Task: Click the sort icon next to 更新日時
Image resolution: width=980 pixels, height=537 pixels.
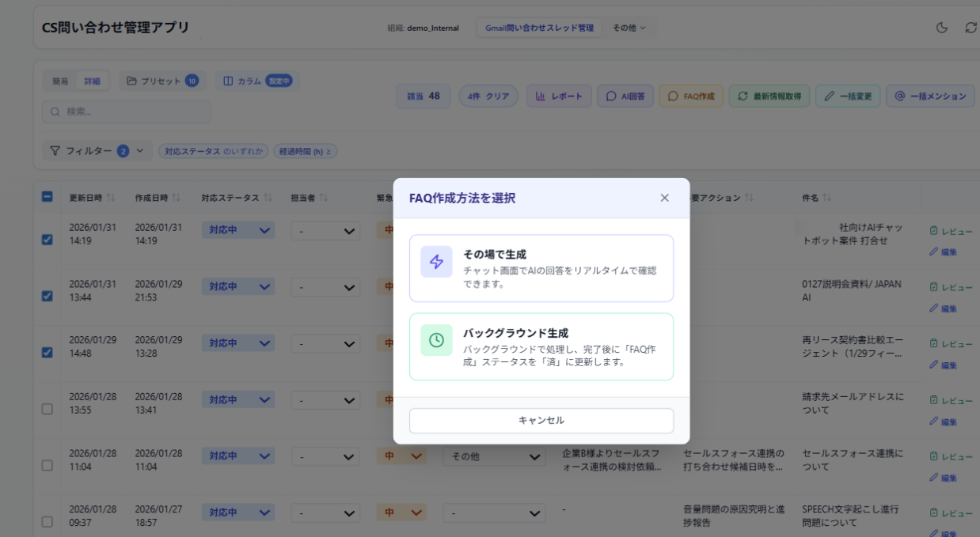Action: tap(111, 197)
